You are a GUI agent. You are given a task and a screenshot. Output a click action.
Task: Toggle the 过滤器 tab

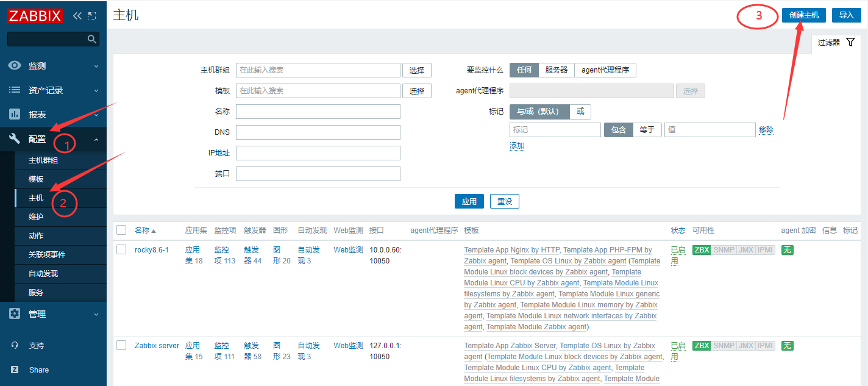click(x=836, y=43)
